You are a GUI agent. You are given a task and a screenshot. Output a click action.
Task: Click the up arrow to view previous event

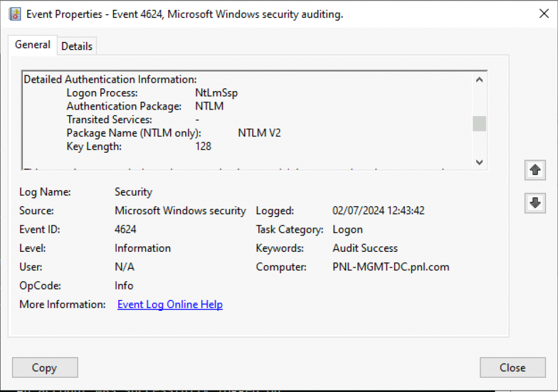[x=535, y=170]
